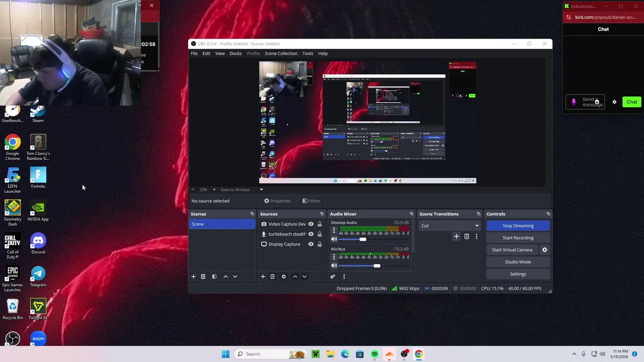Select the Display Capture source row
644x362 pixels.
coord(291,244)
